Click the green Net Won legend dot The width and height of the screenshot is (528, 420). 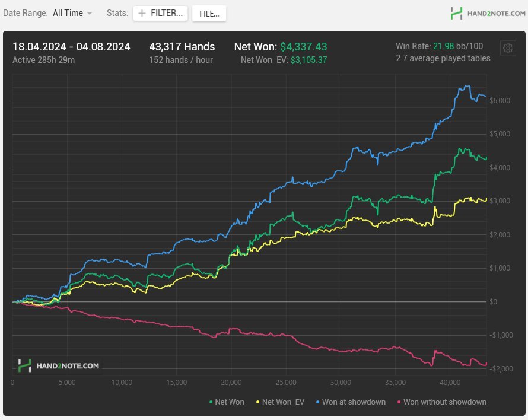[x=211, y=402]
